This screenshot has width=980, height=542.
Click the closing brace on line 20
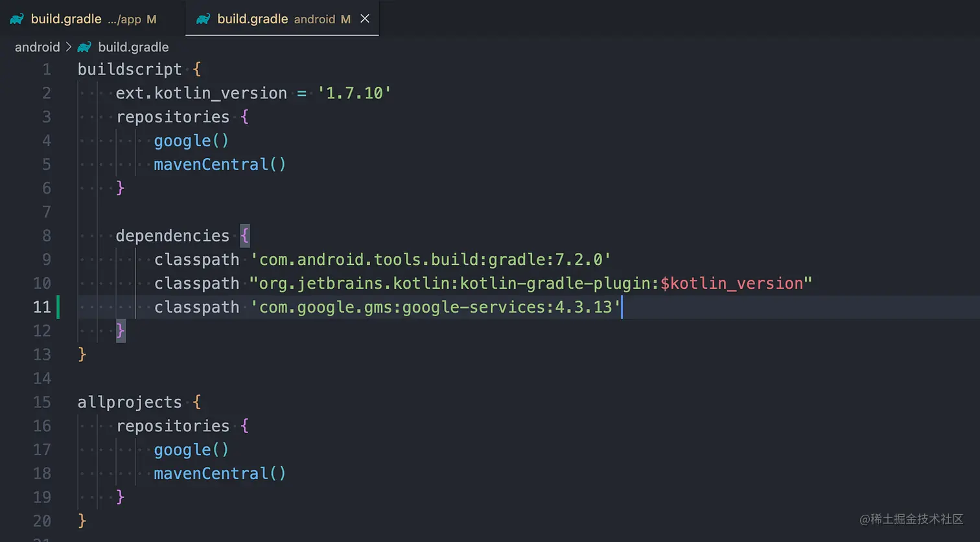click(x=82, y=521)
